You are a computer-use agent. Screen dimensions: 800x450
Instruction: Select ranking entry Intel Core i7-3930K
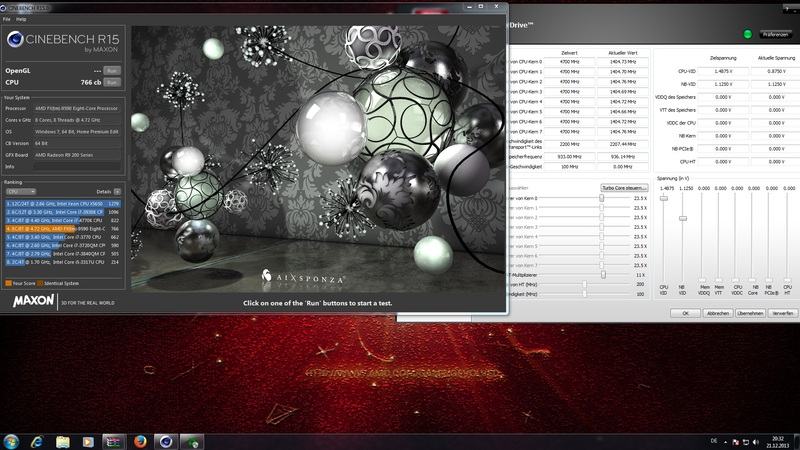tap(63, 212)
